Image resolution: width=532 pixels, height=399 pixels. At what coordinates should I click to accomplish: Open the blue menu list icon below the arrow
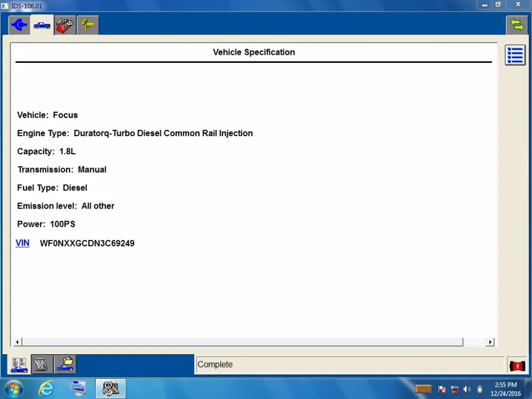514,55
